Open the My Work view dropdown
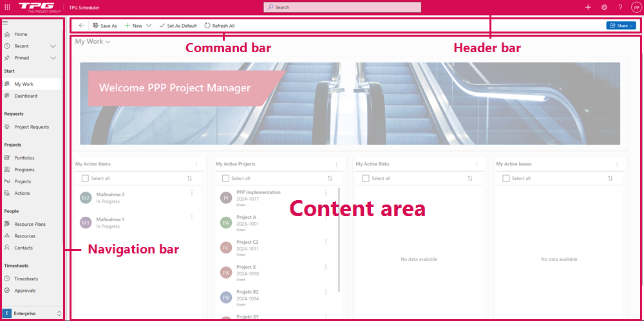644x321 pixels. [93, 42]
